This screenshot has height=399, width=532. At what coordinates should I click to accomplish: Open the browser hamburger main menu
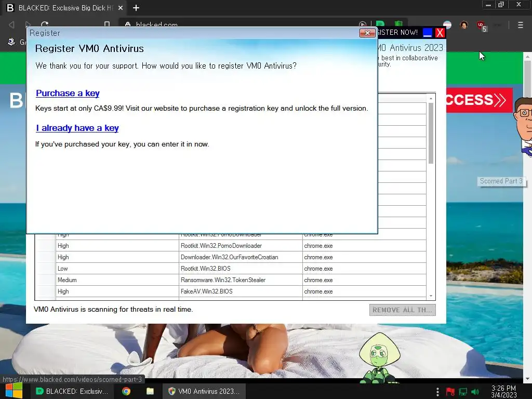[520, 25]
